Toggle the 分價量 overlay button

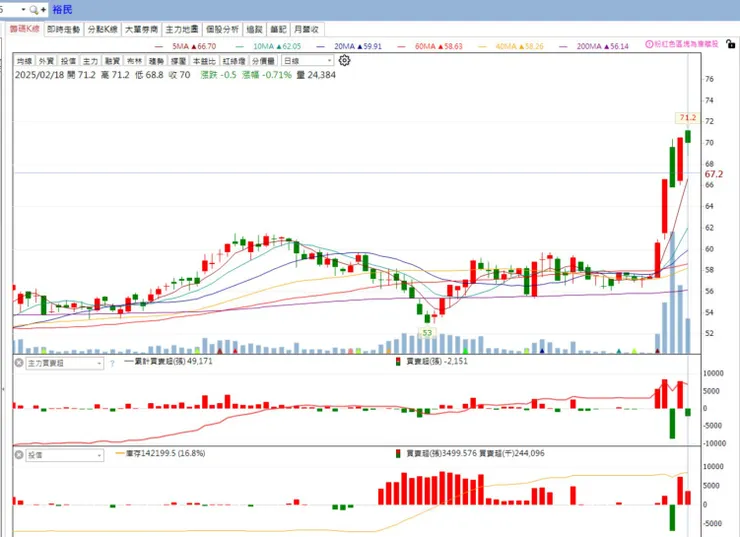(263, 61)
